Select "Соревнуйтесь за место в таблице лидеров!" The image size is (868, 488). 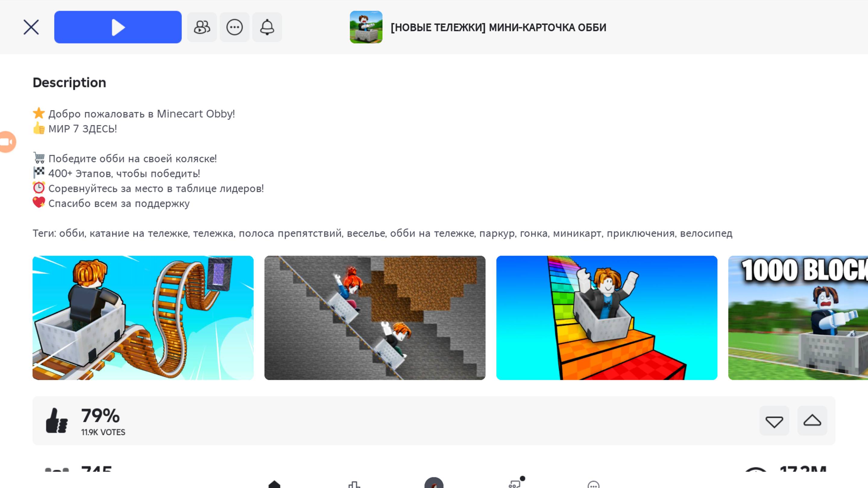tap(156, 188)
